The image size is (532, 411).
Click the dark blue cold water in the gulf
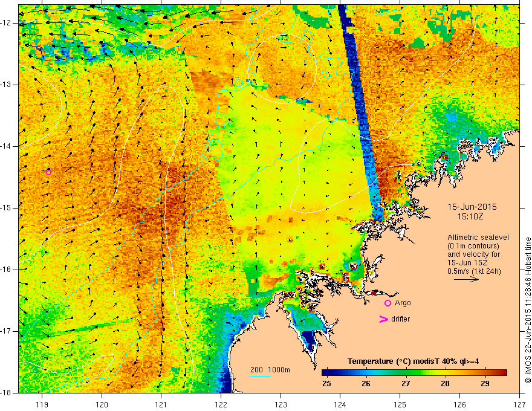pyautogui.click(x=309, y=341)
